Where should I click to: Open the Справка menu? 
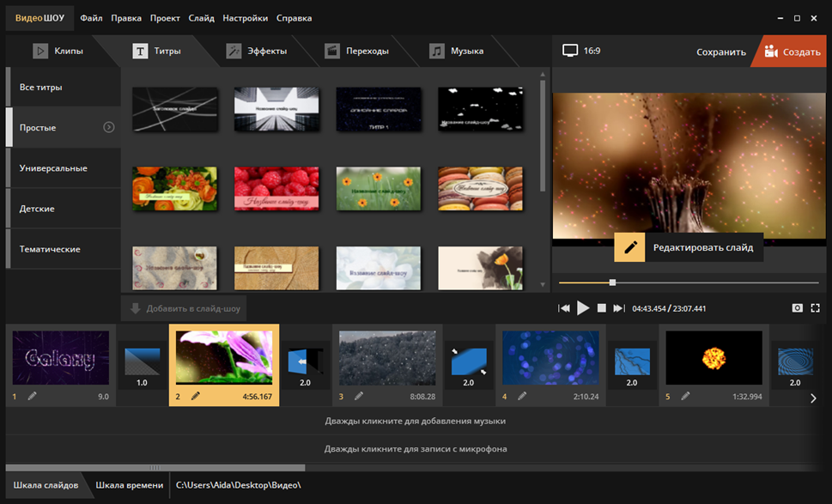point(294,18)
